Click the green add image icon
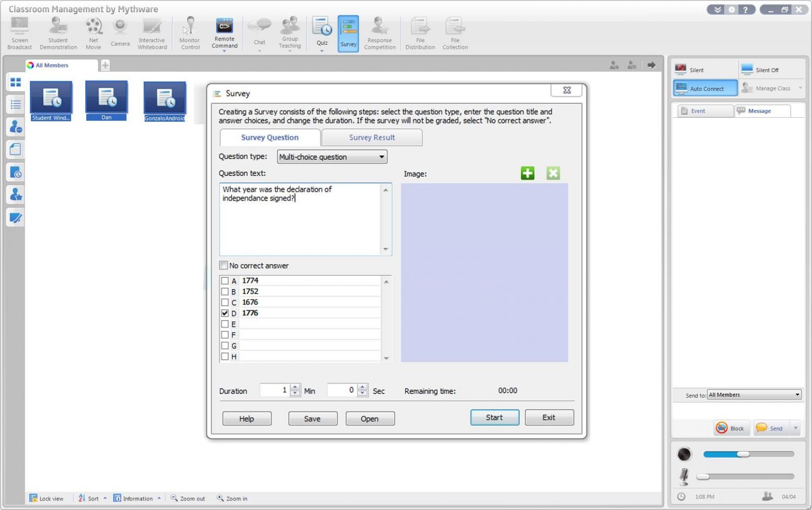 (527, 173)
